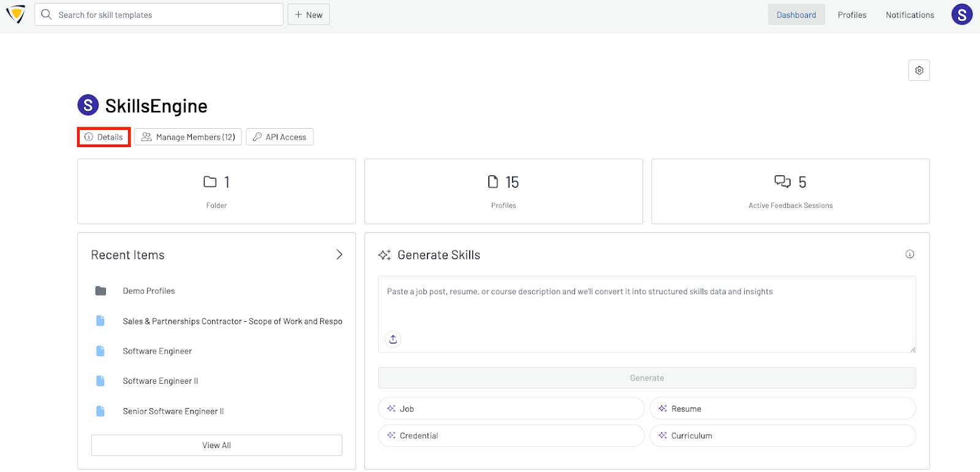The image size is (980, 472).
Task: Click the SkillsEngine logo in the header
Action: coord(15,14)
